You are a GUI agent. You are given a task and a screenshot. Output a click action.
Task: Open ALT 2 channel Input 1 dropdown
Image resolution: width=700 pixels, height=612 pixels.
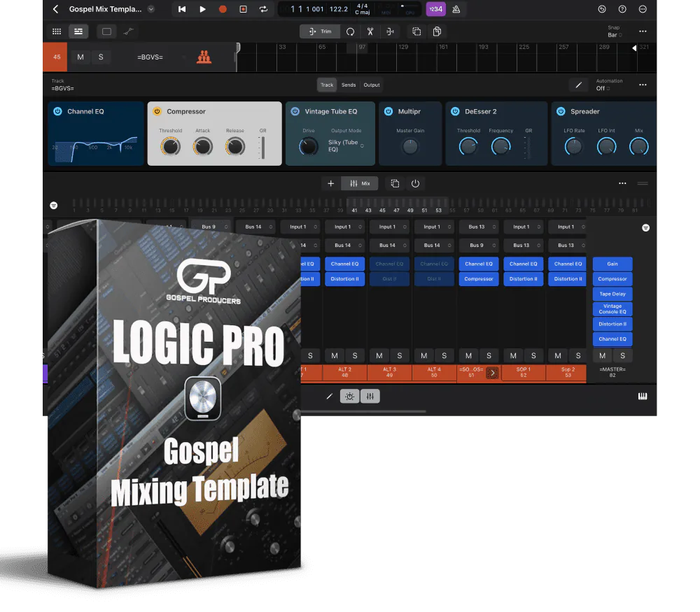(x=344, y=227)
